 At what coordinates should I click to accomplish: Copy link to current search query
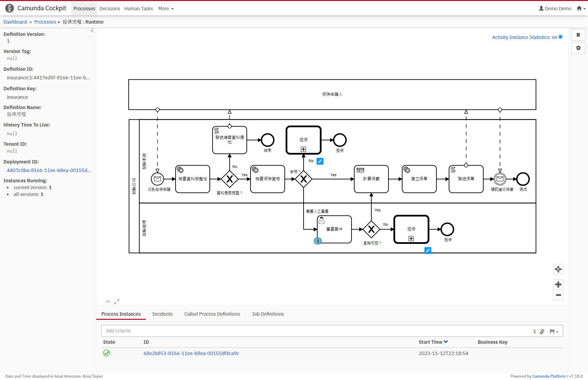(x=542, y=331)
